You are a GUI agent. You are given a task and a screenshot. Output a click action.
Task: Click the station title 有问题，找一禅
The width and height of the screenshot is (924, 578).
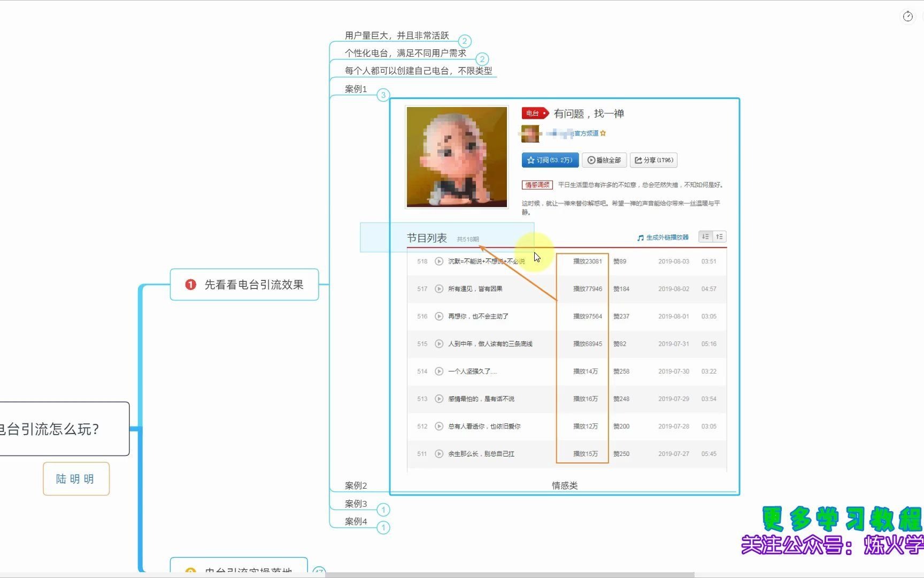589,113
